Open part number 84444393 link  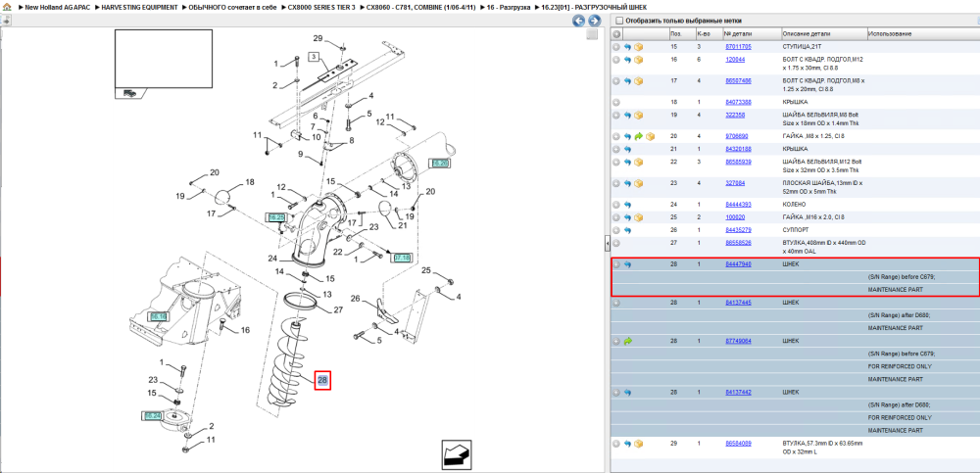coord(738,205)
